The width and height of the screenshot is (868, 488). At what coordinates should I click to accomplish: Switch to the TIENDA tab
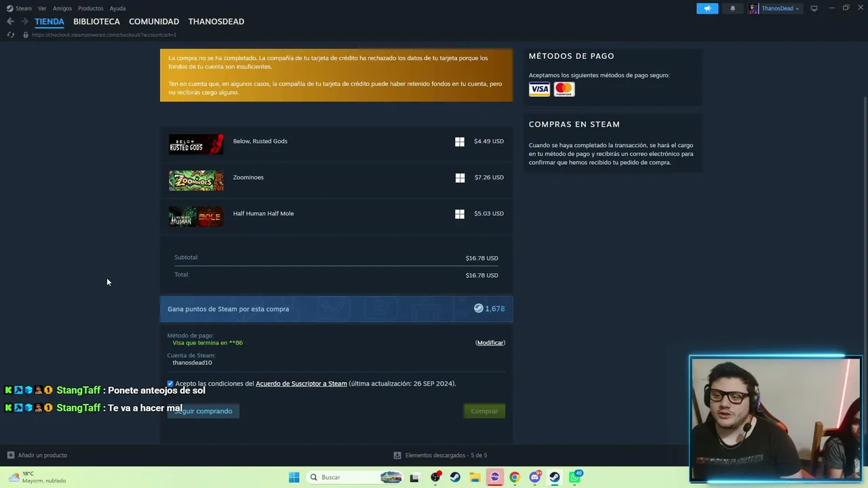(x=50, y=22)
